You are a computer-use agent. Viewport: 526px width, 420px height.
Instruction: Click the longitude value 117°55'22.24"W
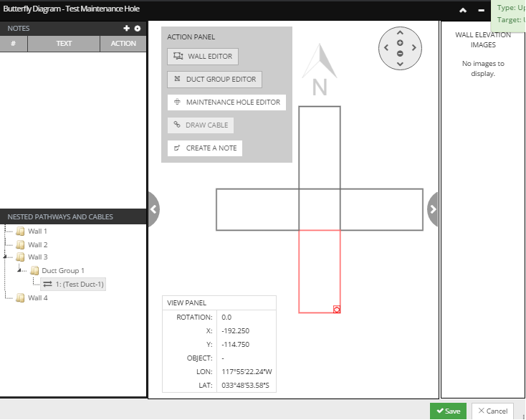click(x=247, y=372)
